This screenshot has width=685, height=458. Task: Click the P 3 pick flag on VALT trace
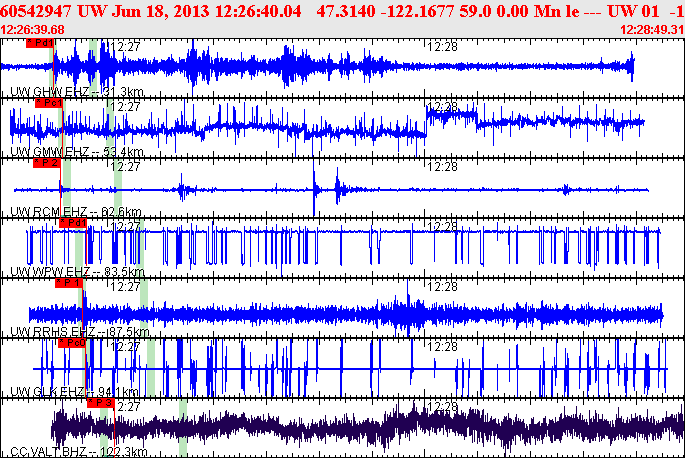tap(101, 402)
